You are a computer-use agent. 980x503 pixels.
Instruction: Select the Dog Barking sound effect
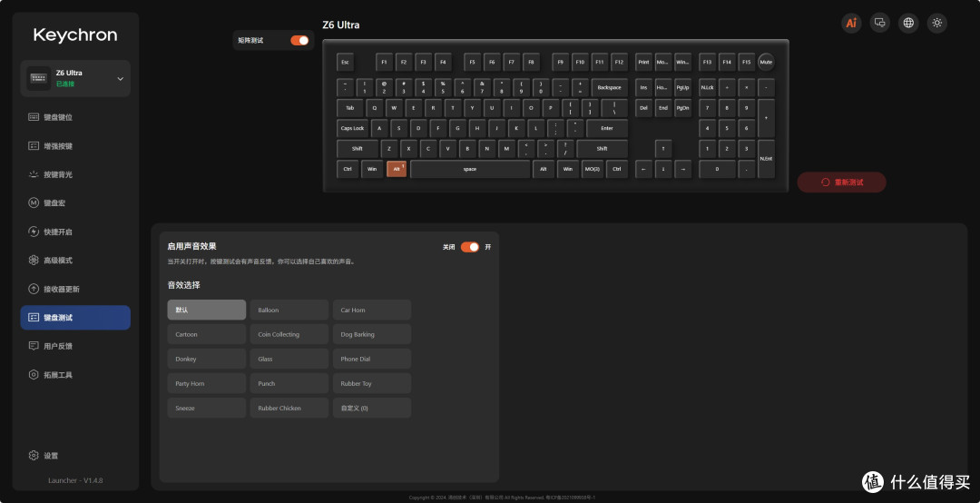click(x=372, y=334)
